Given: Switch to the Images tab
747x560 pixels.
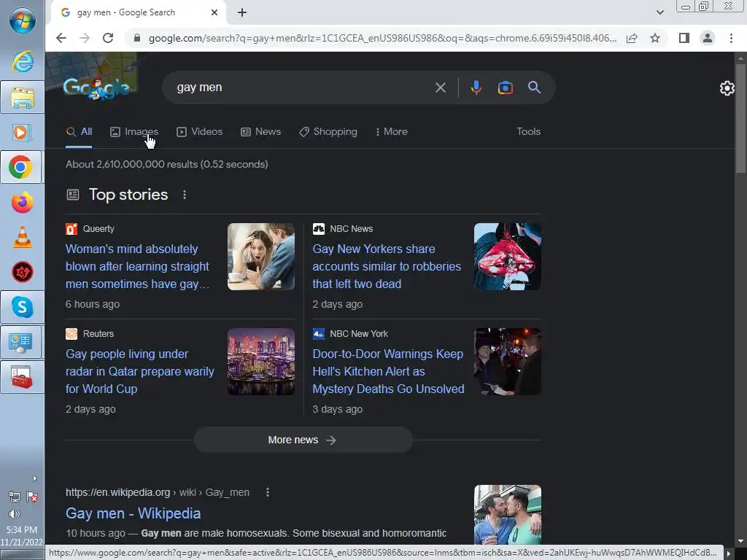Looking at the screenshot, I should [x=134, y=132].
